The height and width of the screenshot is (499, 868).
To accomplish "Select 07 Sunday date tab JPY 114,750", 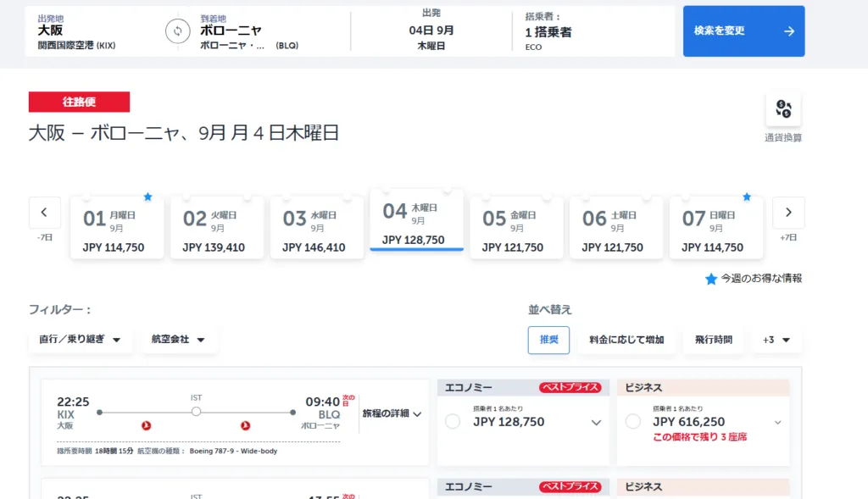I will pyautogui.click(x=715, y=227).
